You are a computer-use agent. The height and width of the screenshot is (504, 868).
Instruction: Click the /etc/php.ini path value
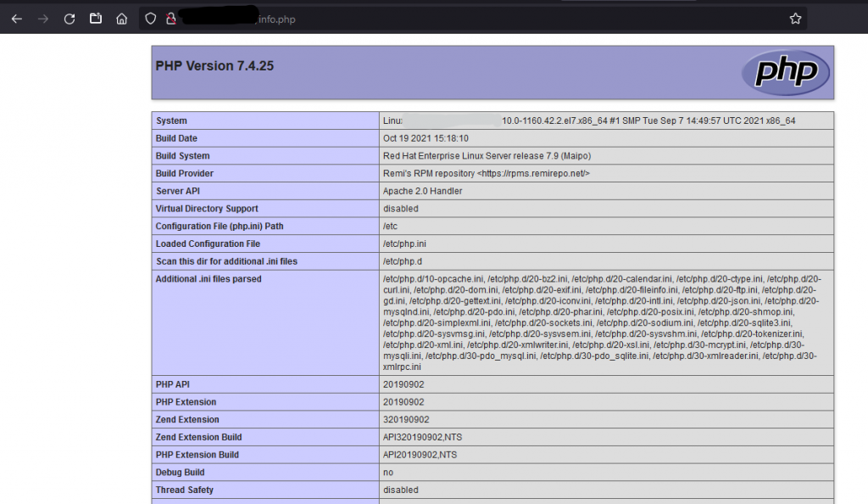tap(404, 244)
